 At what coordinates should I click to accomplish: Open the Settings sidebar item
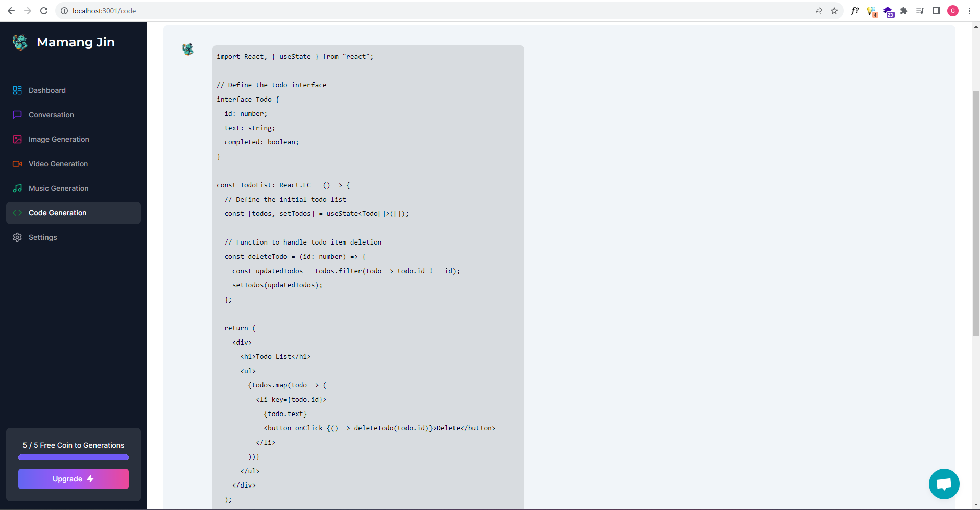tap(74, 237)
